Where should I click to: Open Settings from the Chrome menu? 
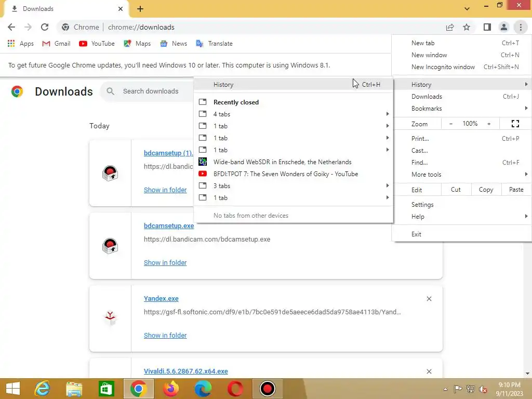point(461,205)
